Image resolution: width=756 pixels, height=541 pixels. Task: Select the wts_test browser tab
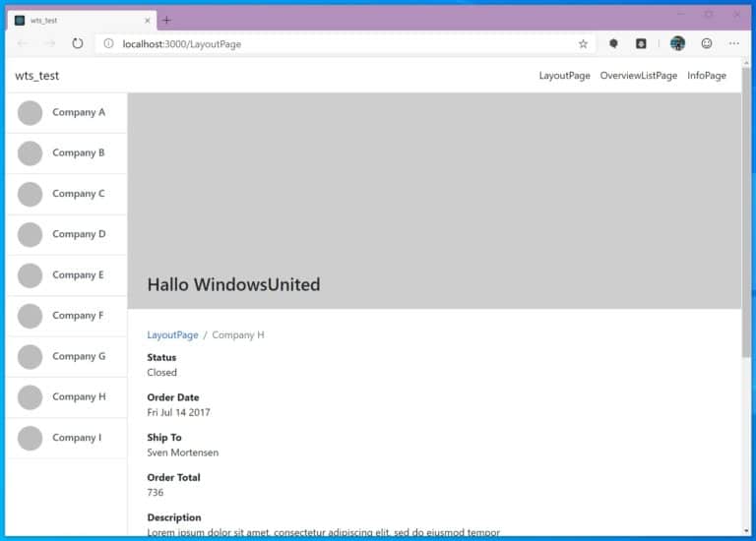[82, 21]
